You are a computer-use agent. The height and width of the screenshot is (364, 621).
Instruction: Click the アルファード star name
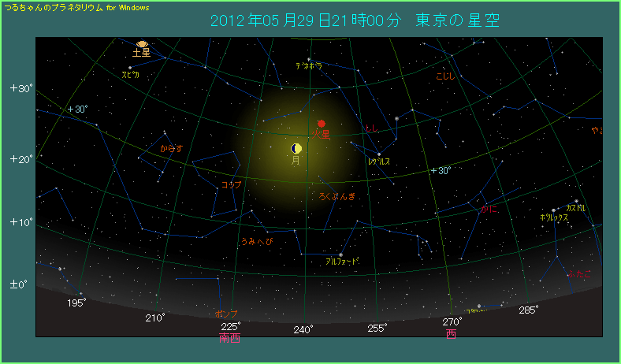tap(342, 262)
